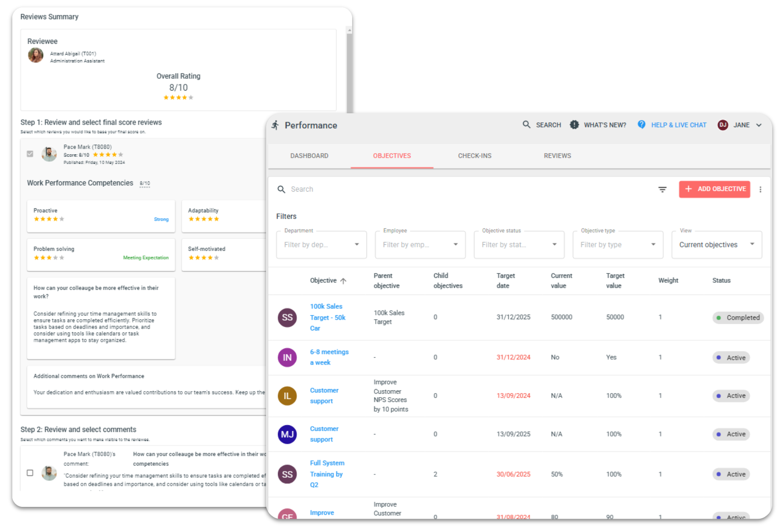
Task: Click the filter list icon beside Add Objective
Action: [x=662, y=190]
